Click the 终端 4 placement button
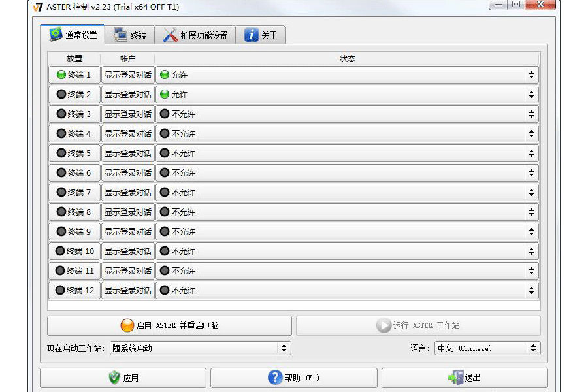The height and width of the screenshot is (392, 588). [x=74, y=133]
